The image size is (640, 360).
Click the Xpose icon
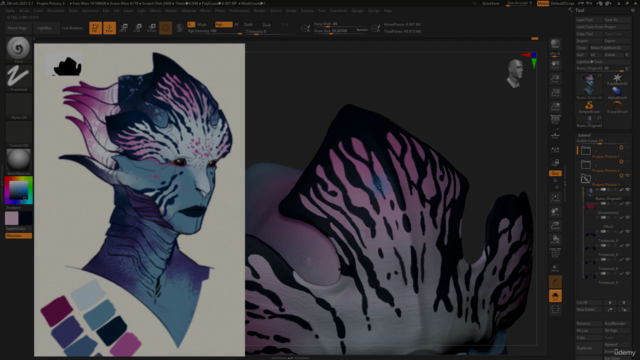(x=555, y=310)
